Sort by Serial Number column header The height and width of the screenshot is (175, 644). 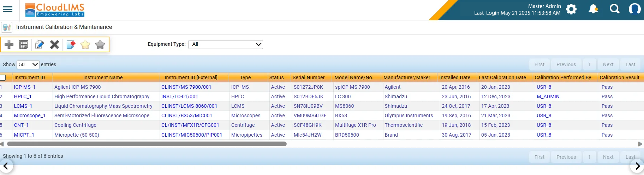309,77
